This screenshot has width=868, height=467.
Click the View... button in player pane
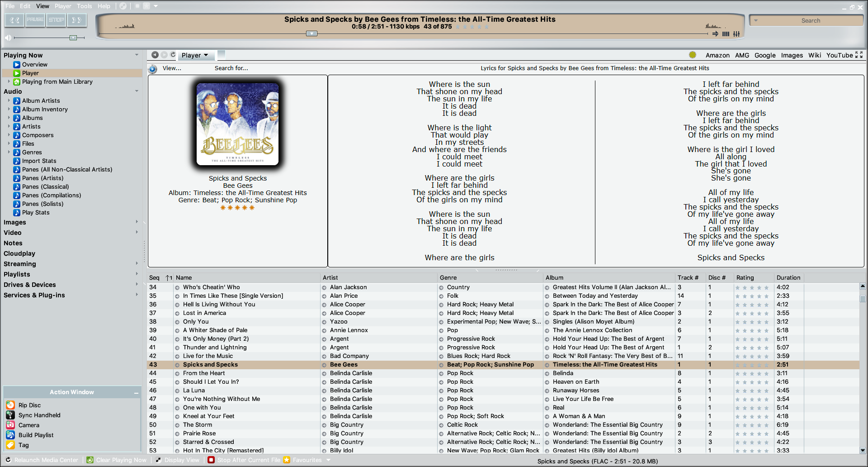(172, 68)
